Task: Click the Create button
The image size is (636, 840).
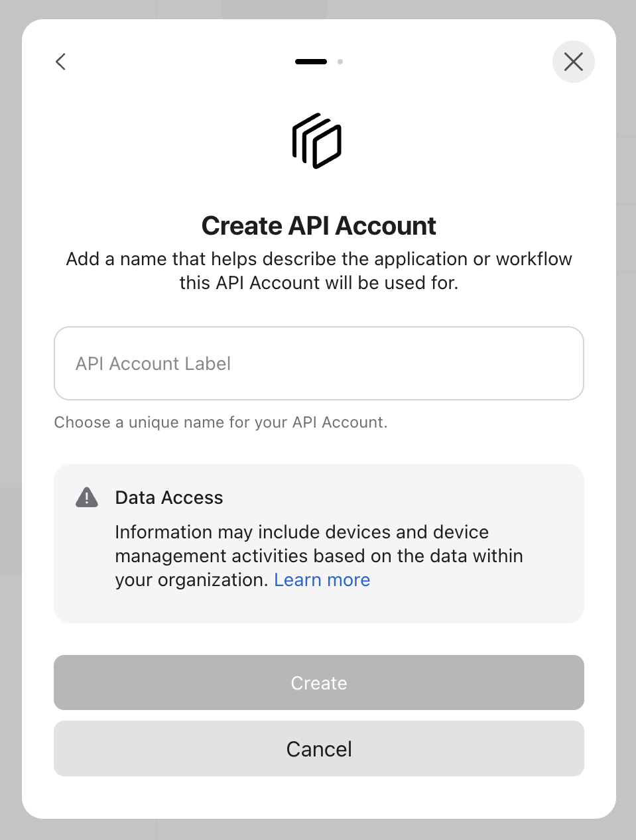Action: point(318,682)
